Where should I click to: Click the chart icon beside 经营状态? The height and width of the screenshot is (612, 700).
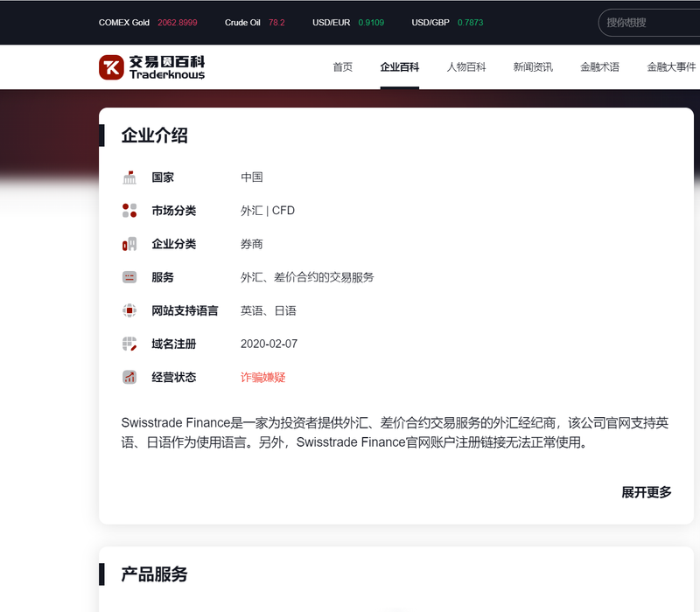pyautogui.click(x=129, y=378)
